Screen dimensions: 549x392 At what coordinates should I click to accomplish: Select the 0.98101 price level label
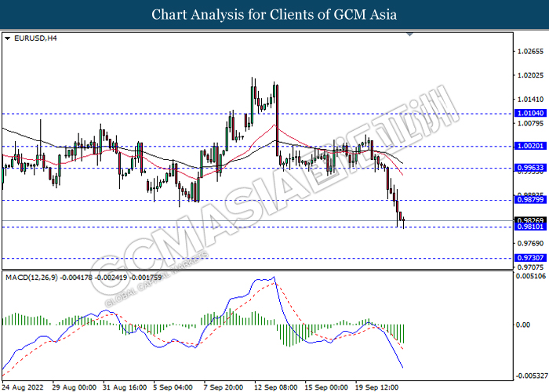pyautogui.click(x=530, y=227)
